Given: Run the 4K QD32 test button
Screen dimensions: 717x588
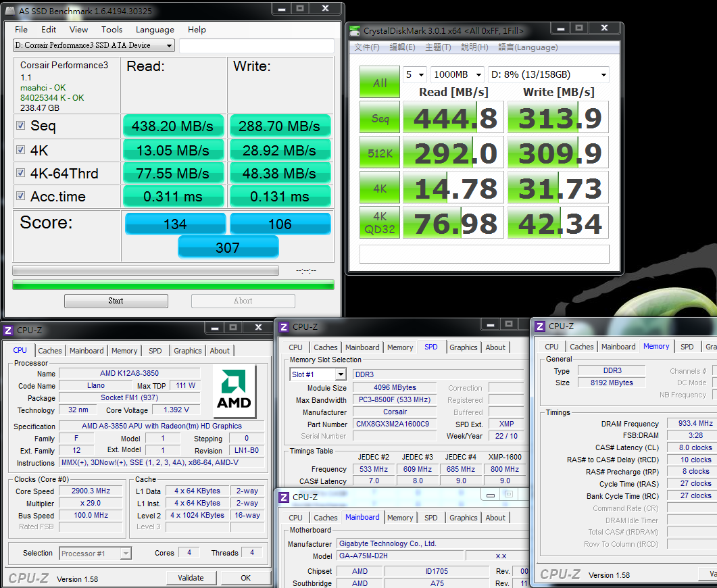Looking at the screenshot, I should coord(380,222).
